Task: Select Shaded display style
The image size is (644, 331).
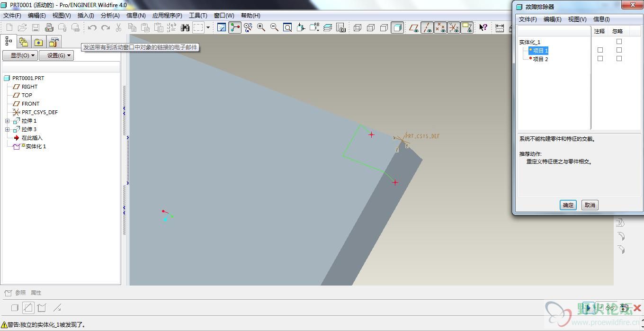Action: pyautogui.click(x=398, y=27)
